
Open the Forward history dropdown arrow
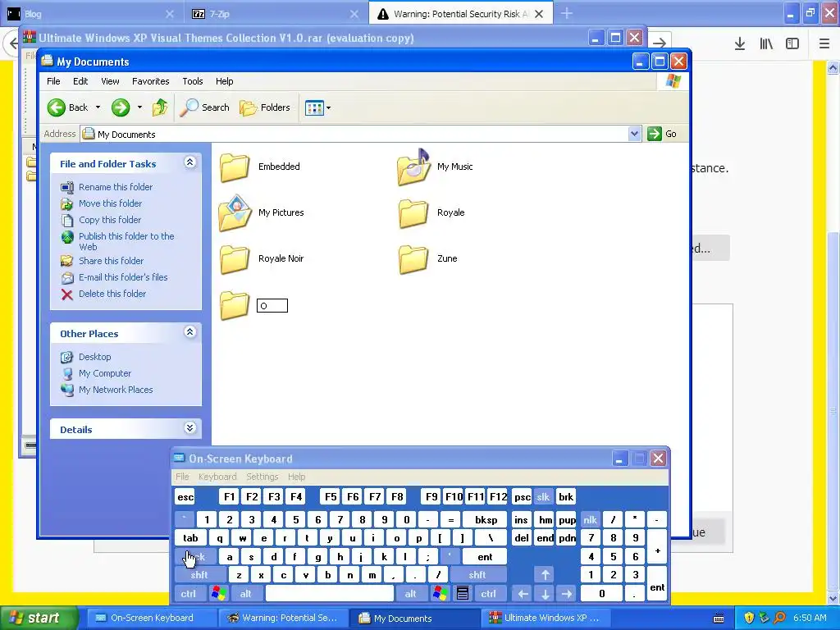tap(139, 107)
